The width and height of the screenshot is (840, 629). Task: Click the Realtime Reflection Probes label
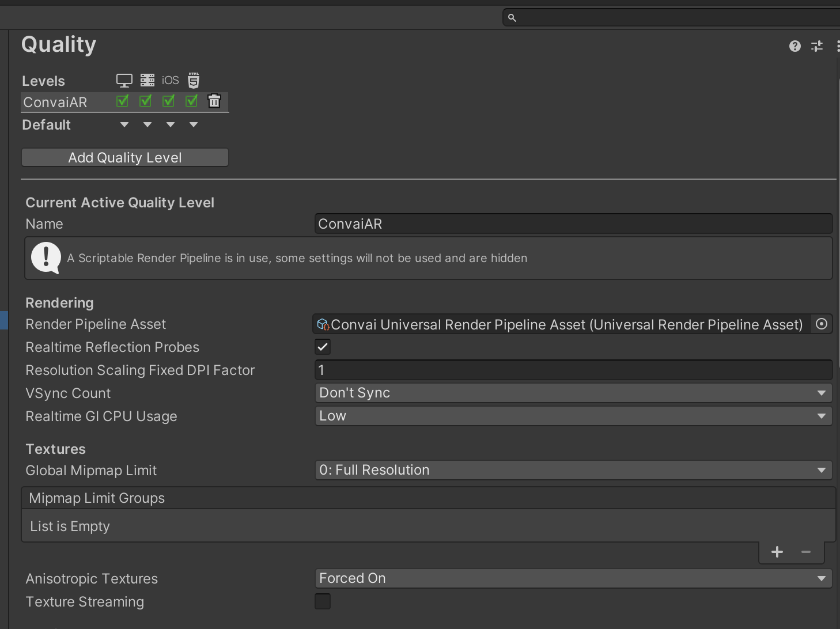[x=112, y=347]
